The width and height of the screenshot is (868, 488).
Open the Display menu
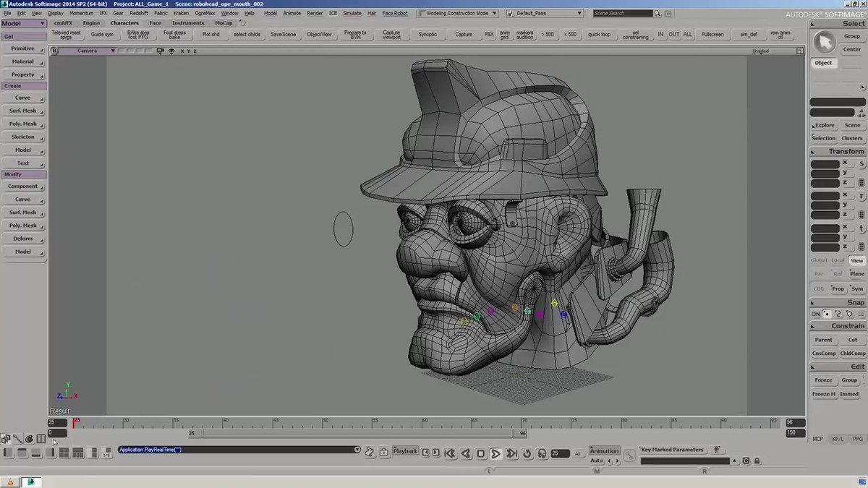(x=55, y=13)
